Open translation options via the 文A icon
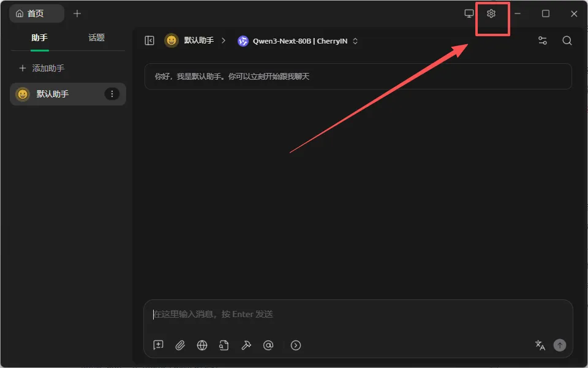The height and width of the screenshot is (368, 588). click(540, 345)
